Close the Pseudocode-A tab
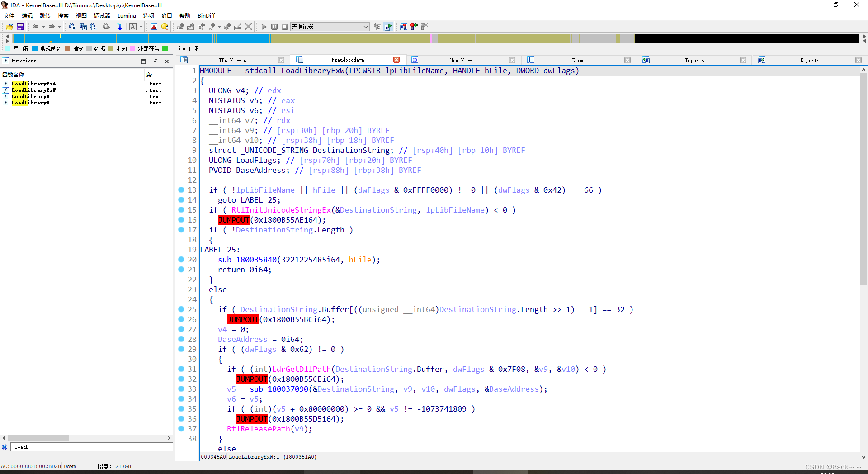Screen dimensions: 868x474 click(x=396, y=60)
